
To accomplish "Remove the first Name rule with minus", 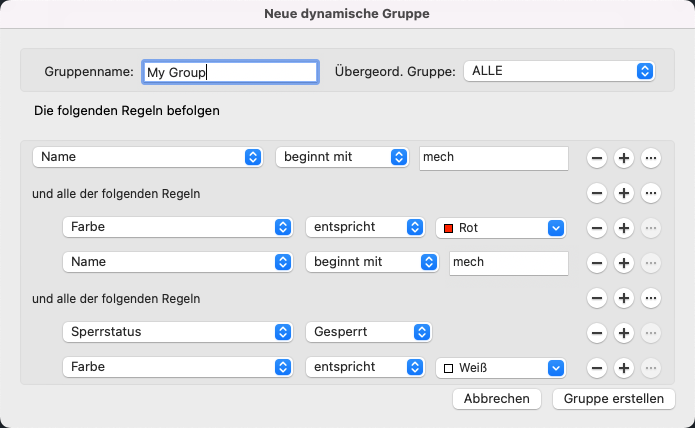I will pos(596,158).
